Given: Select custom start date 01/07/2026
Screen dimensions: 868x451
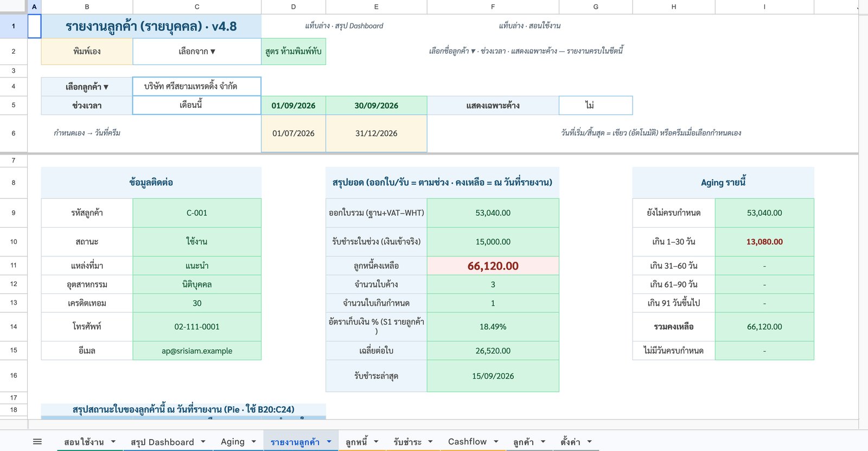Looking at the screenshot, I should [293, 133].
